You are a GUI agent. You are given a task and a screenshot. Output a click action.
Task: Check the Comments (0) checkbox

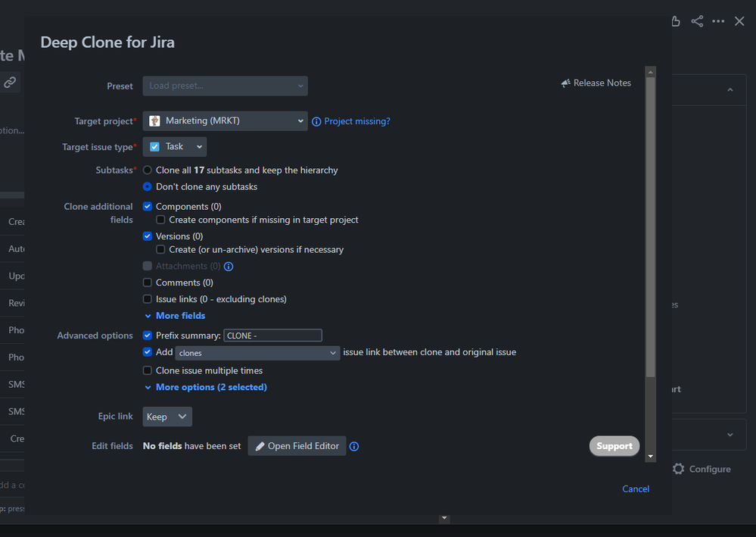pos(148,283)
